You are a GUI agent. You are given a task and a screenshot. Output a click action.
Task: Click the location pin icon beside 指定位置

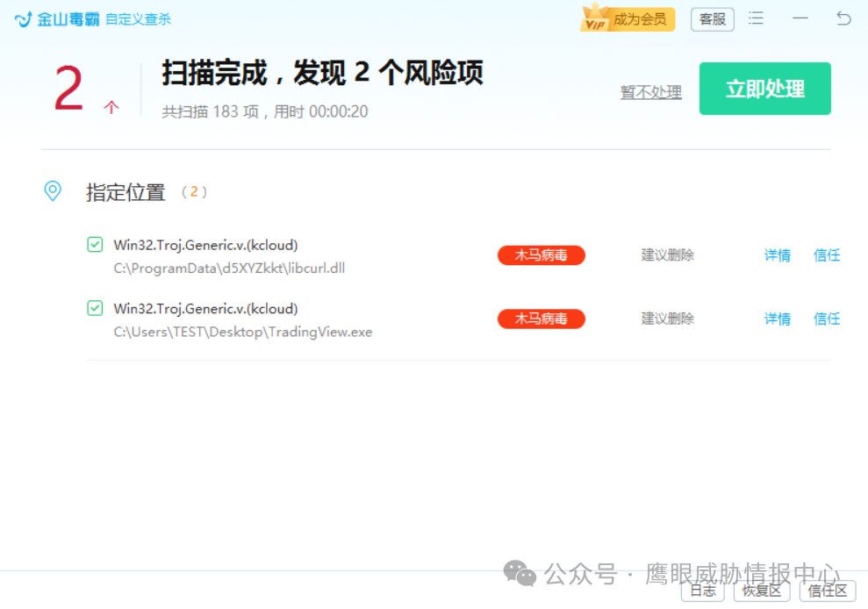pos(53,191)
